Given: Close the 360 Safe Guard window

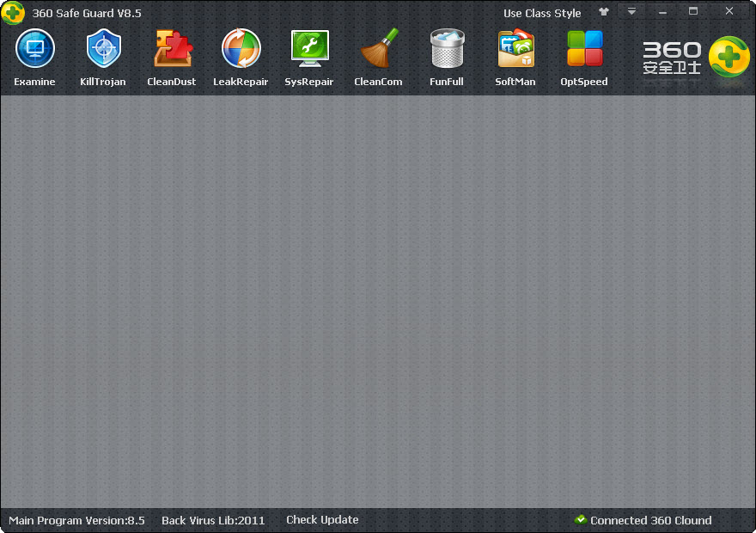Looking at the screenshot, I should tap(729, 11).
